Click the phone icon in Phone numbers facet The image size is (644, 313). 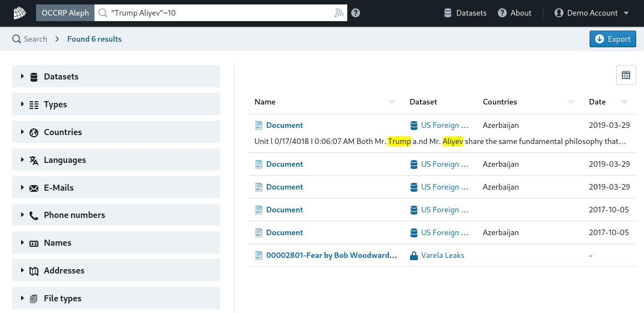coord(34,215)
